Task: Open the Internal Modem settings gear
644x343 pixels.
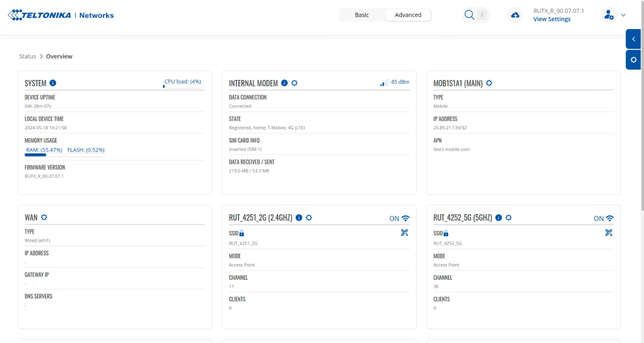Action: [294, 83]
